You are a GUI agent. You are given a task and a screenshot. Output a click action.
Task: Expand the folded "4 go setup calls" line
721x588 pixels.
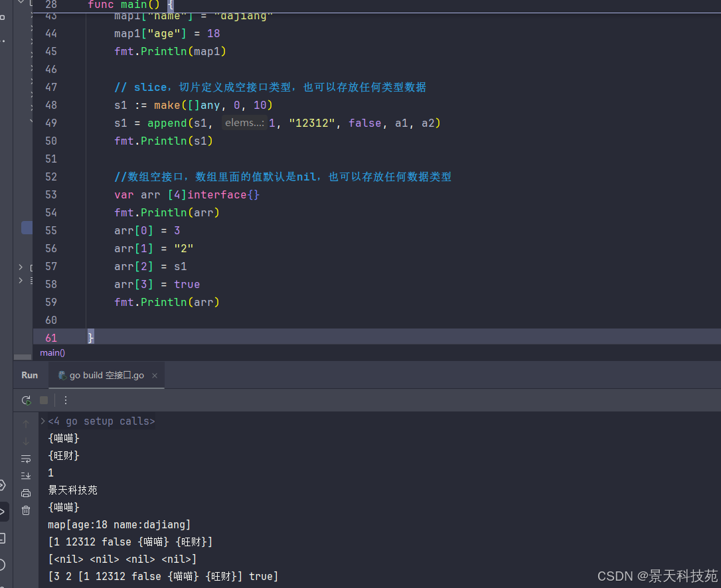tap(43, 421)
